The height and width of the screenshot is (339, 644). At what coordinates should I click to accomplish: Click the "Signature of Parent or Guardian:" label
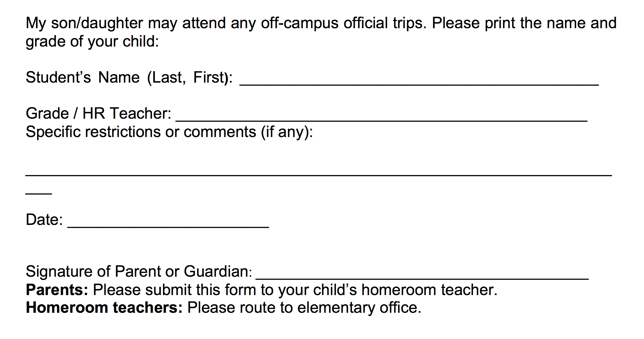(x=139, y=271)
